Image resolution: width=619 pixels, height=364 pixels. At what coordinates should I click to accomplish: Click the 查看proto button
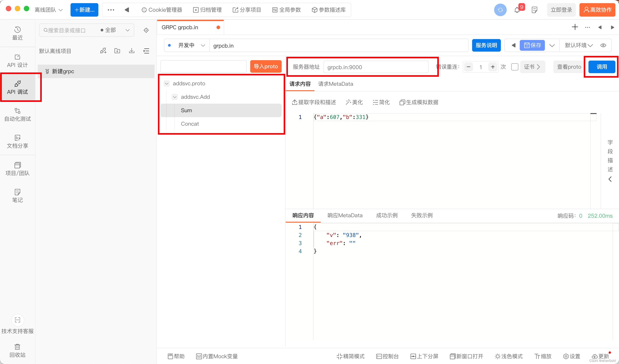(569, 67)
